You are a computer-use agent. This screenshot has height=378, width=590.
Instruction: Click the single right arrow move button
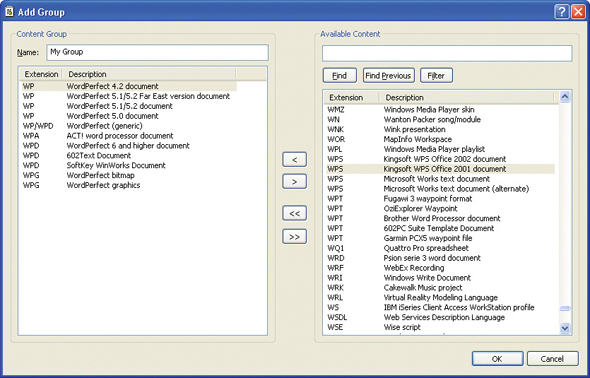click(x=295, y=182)
